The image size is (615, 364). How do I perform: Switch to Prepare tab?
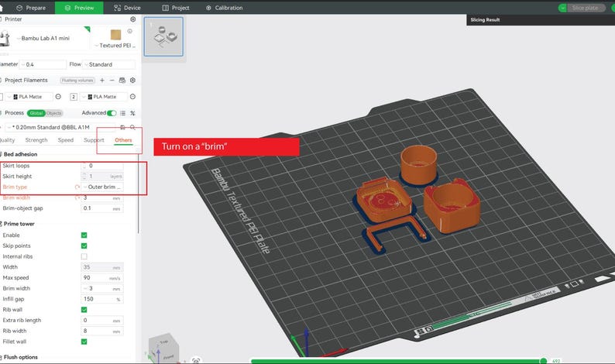click(x=30, y=8)
